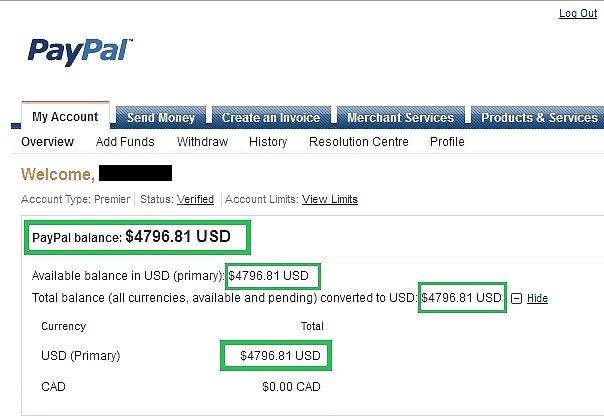Click the PayPal logo
The height and width of the screenshot is (419, 604).
[80, 52]
